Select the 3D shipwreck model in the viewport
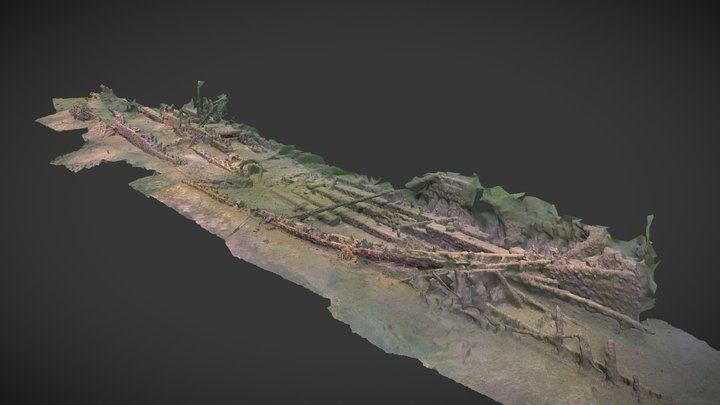720x405 pixels. click(377, 243)
